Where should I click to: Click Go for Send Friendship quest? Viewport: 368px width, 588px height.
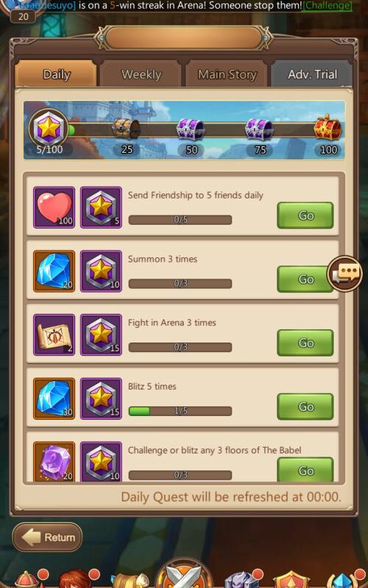coord(305,215)
